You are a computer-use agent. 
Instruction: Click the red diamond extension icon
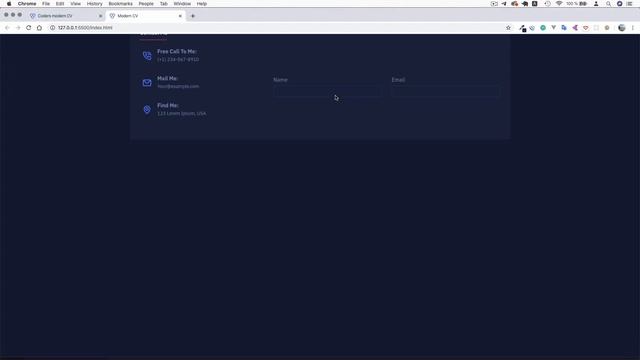(x=585, y=28)
